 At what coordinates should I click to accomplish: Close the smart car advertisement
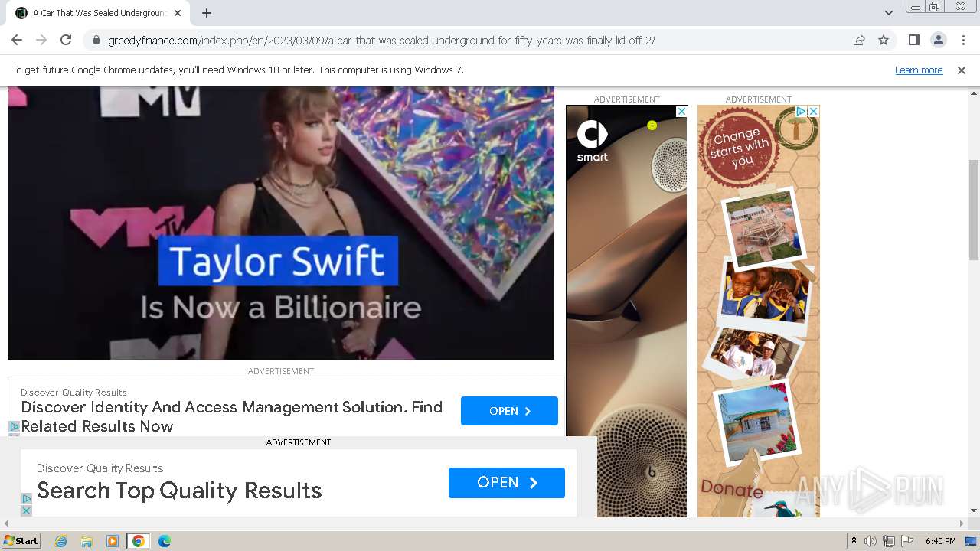[681, 112]
